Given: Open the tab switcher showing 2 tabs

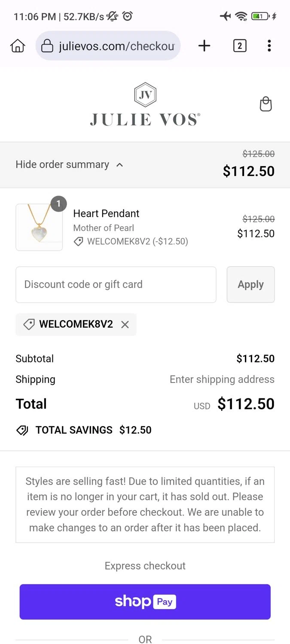Looking at the screenshot, I should point(239,46).
